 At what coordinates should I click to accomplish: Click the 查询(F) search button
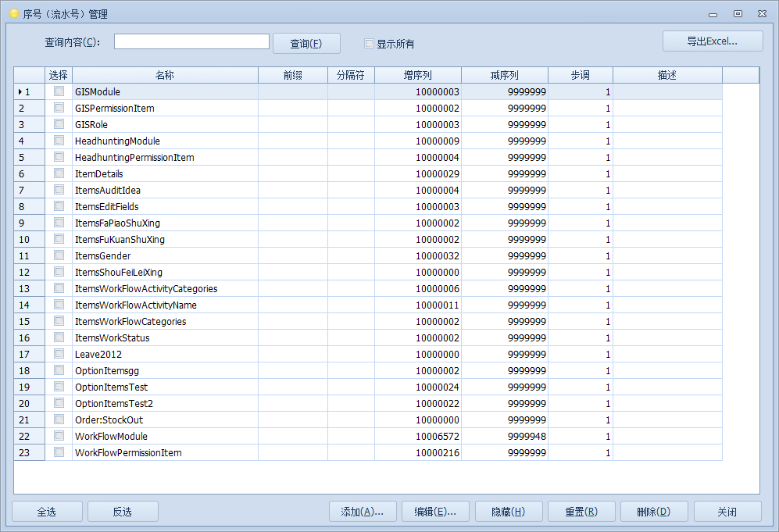[306, 43]
